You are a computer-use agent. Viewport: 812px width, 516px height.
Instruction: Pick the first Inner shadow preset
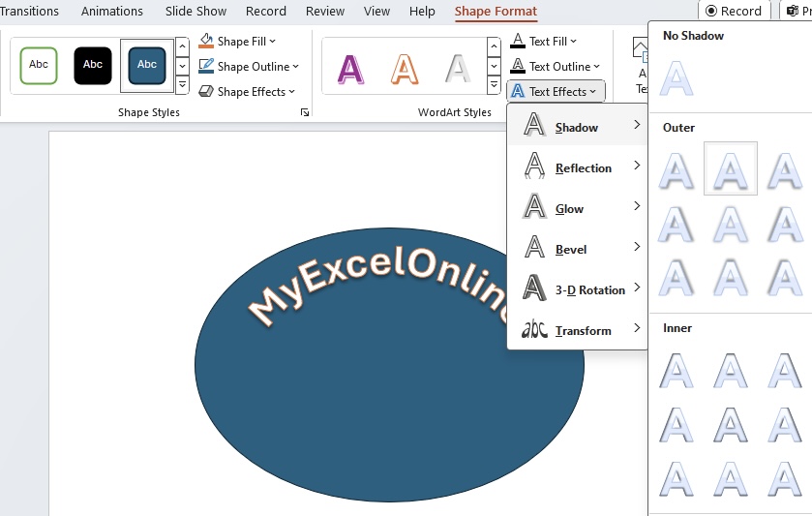[676, 371]
